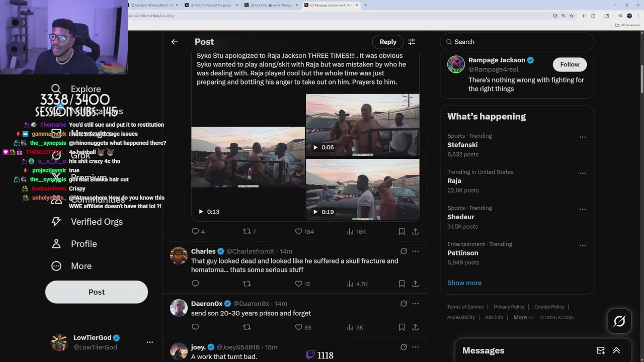Click the sidebar Post button
This screenshot has width=644, height=362.
(97, 292)
